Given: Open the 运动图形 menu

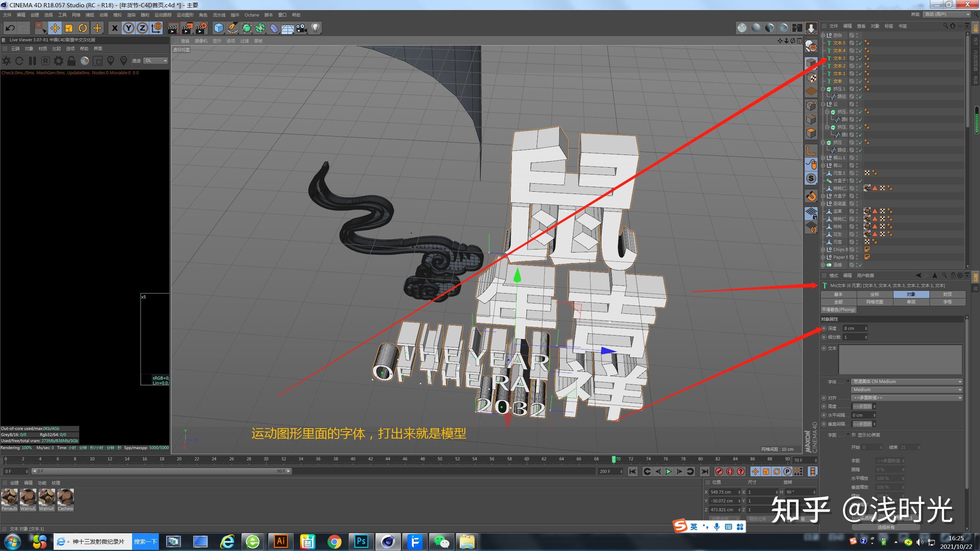Looking at the screenshot, I should 185,15.
